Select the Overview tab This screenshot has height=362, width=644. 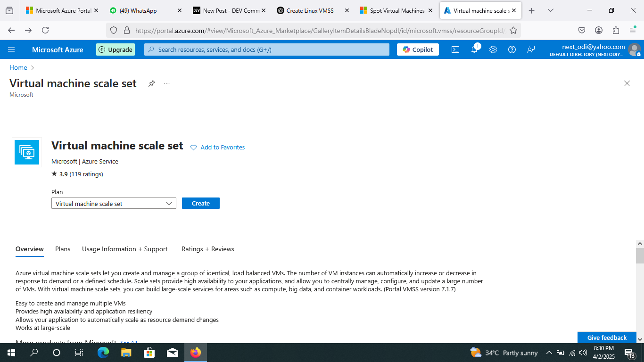pyautogui.click(x=30, y=249)
